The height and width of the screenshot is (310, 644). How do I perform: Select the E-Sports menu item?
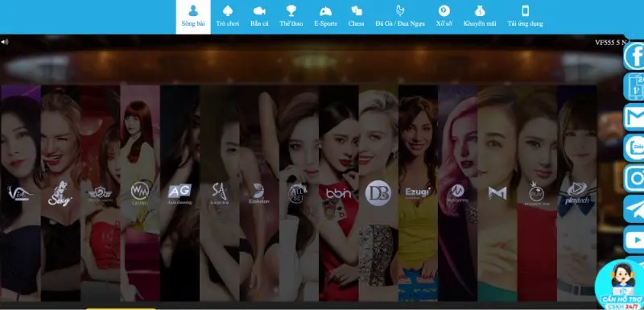[326, 17]
